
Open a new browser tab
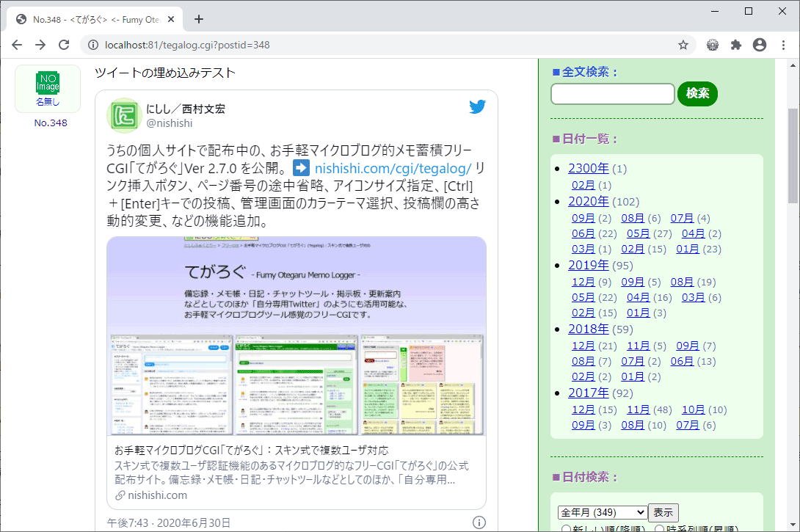pyautogui.click(x=198, y=19)
